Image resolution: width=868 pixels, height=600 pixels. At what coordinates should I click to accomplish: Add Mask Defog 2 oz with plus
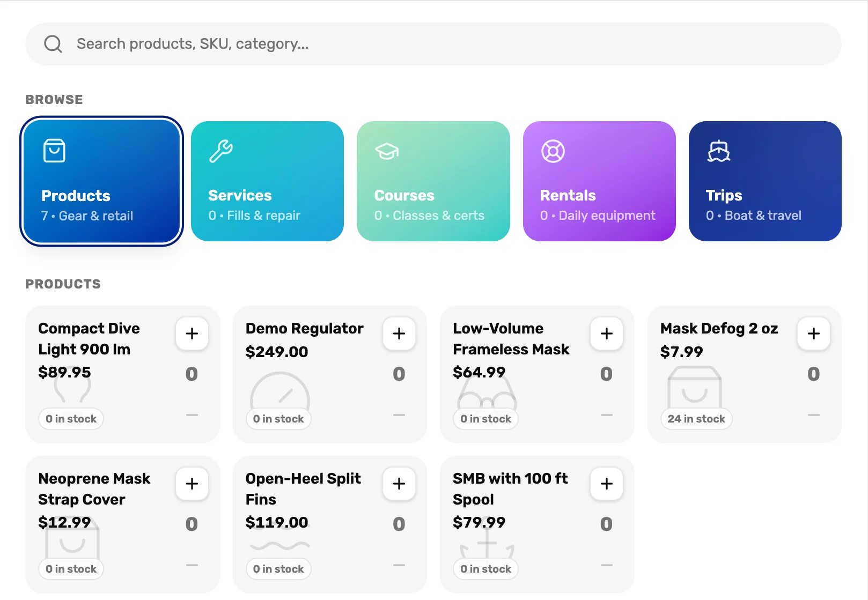pyautogui.click(x=814, y=334)
